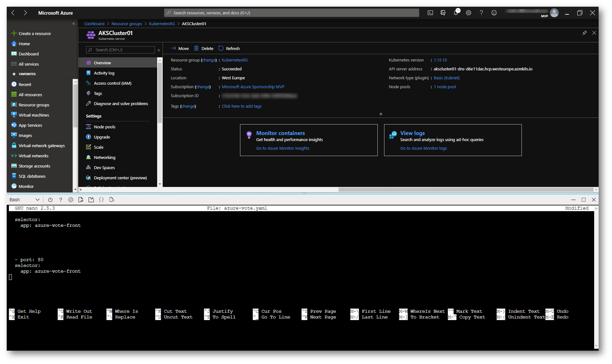Collapse the essentials section chevron
The image size is (612, 364).
coord(381,114)
